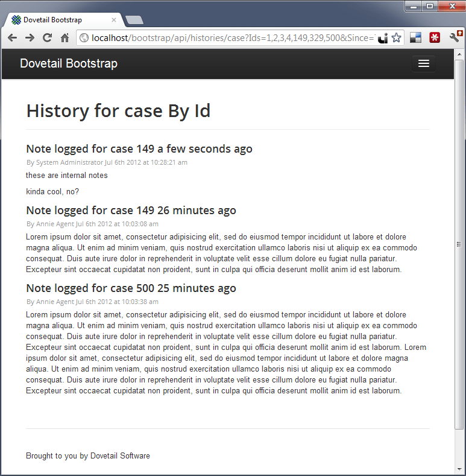Screen dimensions: 466x476
Task: Reload the current page
Action: click(47, 38)
